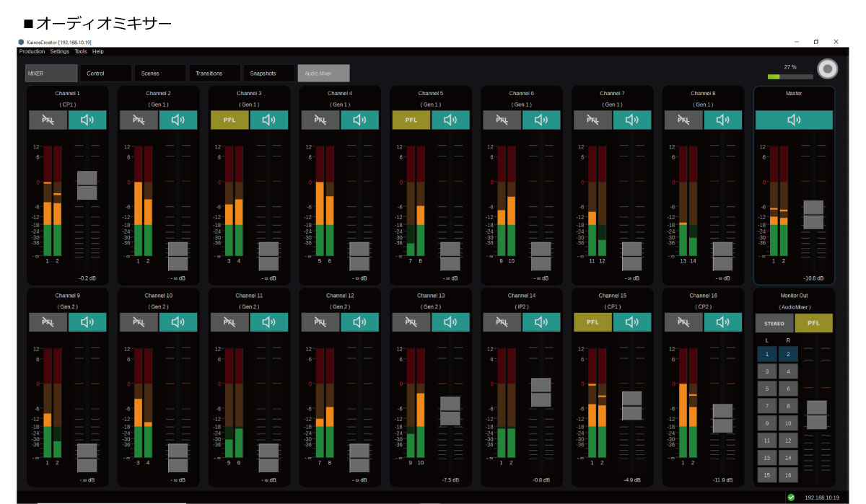Select monitor output button 15
The width and height of the screenshot is (866, 504).
coord(766,475)
